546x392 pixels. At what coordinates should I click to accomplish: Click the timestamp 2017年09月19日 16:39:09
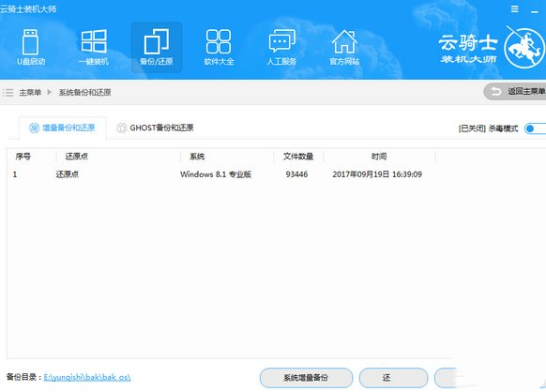pos(377,174)
